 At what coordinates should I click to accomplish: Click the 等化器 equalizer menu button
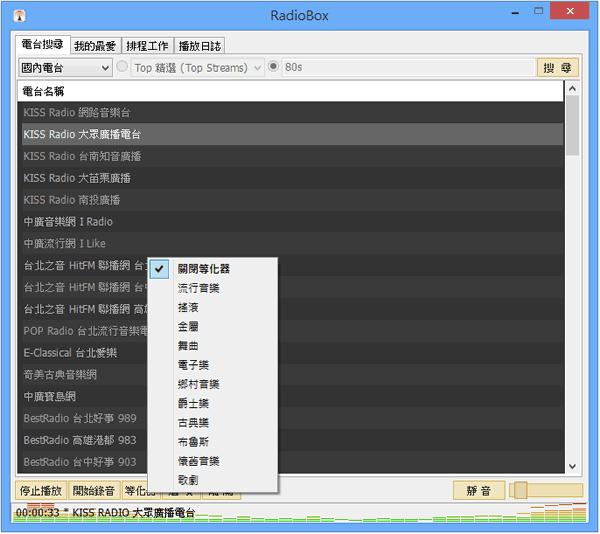click(135, 491)
